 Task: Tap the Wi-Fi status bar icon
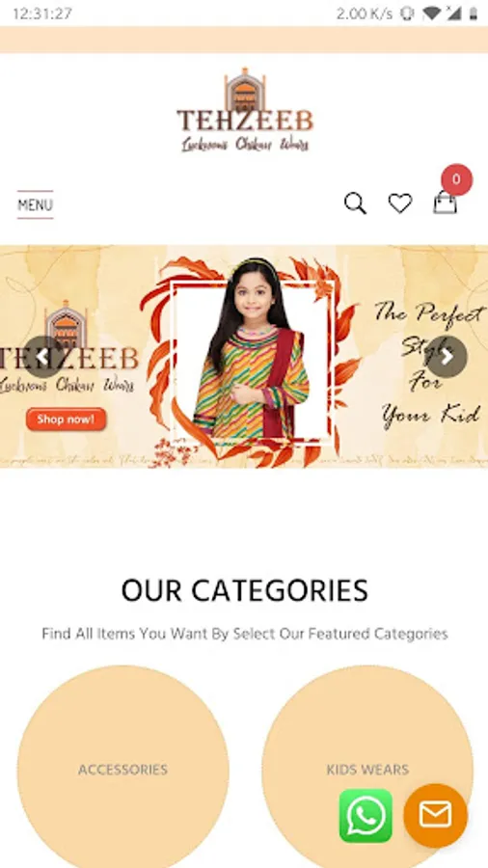click(x=431, y=14)
